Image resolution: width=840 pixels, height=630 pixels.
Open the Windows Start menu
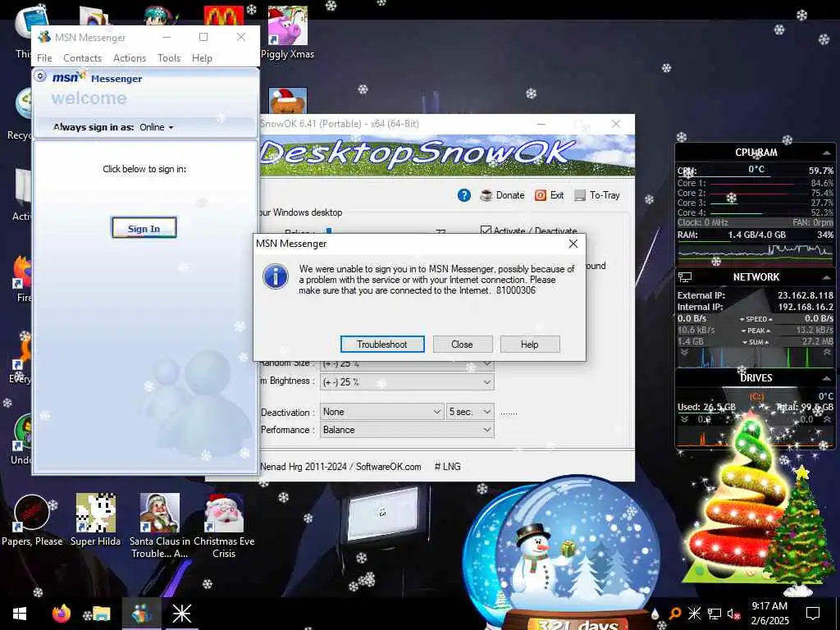20,614
